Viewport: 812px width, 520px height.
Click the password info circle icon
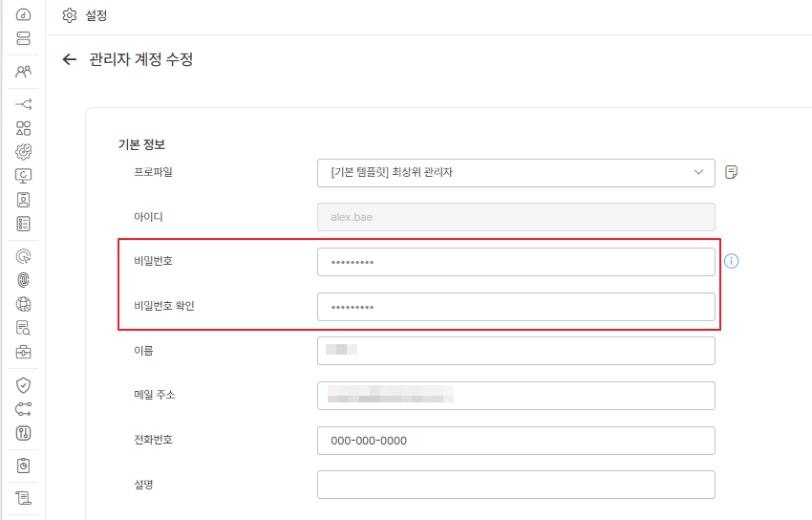tap(733, 261)
